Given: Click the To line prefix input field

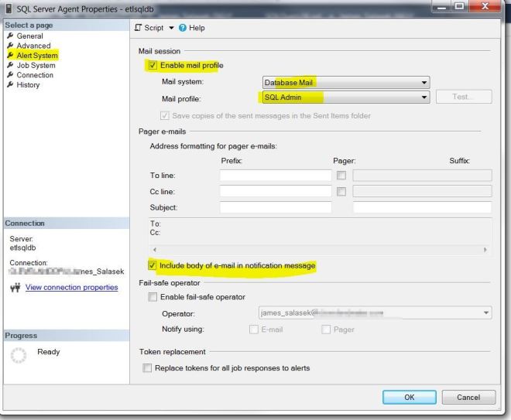Looking at the screenshot, I should tap(275, 176).
